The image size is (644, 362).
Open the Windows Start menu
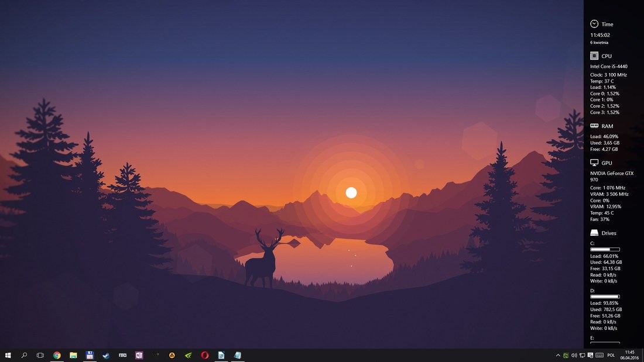coord(8,356)
